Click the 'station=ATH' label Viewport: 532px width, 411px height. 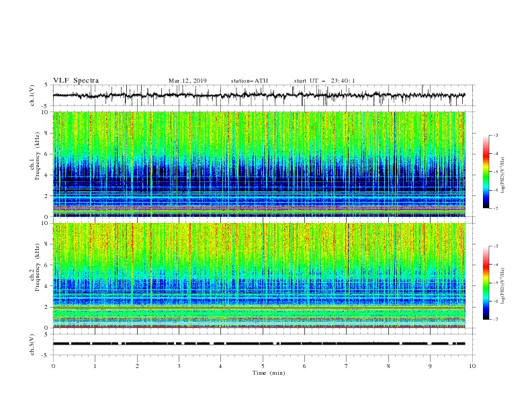pyautogui.click(x=249, y=81)
